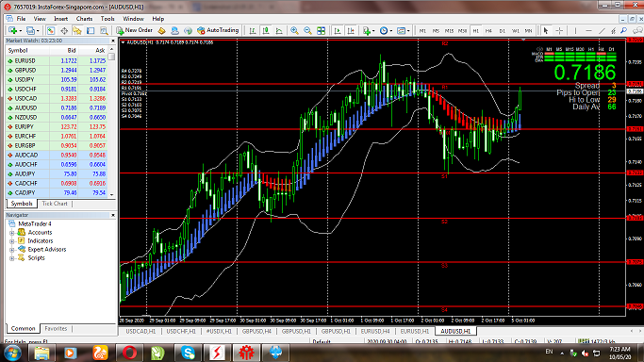
Task: Switch timeframe to H4
Action: point(488,31)
